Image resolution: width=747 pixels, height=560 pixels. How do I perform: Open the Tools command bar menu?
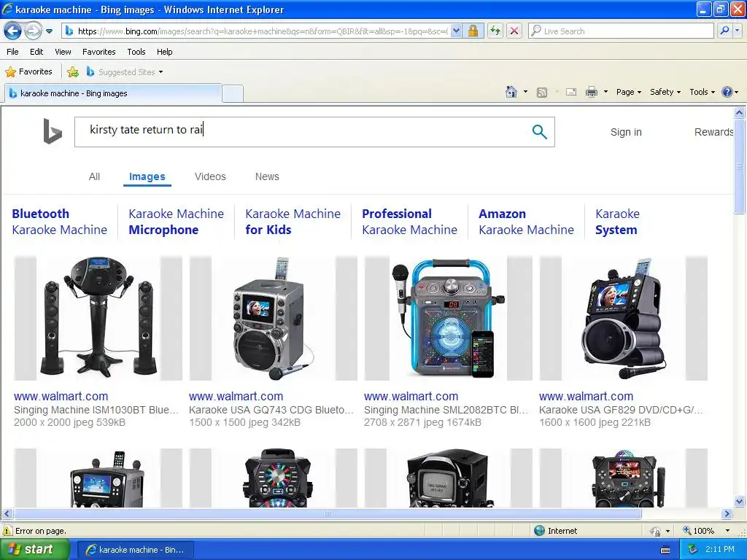703,92
